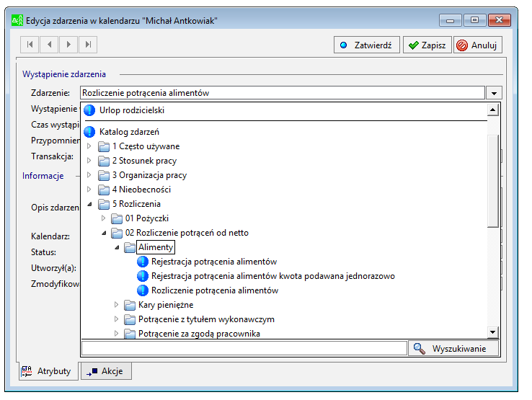Go to the previous record

pos(49,45)
